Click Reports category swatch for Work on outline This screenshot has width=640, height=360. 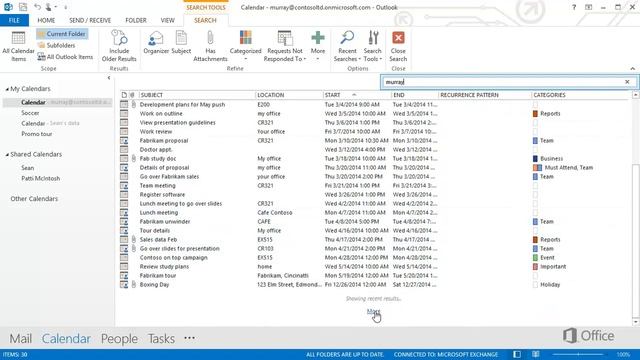(x=535, y=113)
